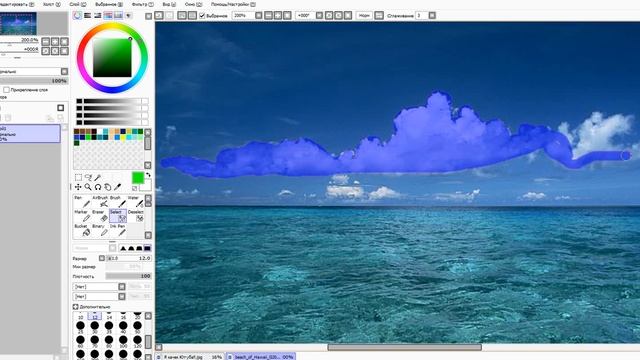Select brush size preset 10
Viewport: 640px width, 360px height.
click(80, 316)
